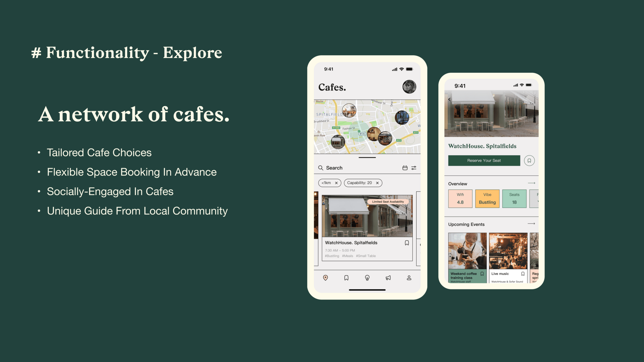Tap the ideas/bulb icon in bottom nav
The width and height of the screenshot is (644, 362).
tap(367, 278)
